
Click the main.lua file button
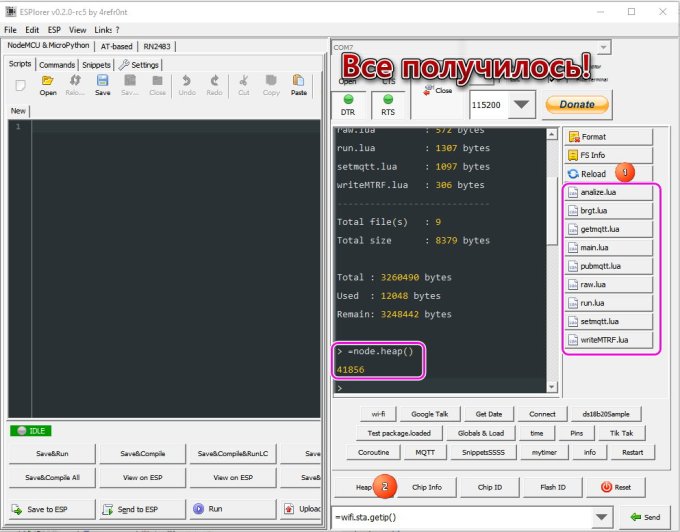click(x=609, y=247)
